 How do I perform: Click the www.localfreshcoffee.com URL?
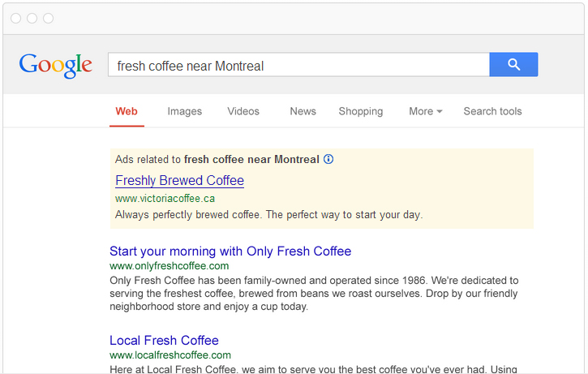pyautogui.click(x=170, y=355)
